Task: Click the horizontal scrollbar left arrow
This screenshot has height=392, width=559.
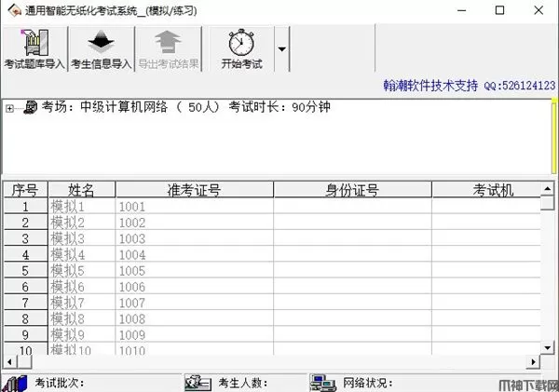Action: coord(10,362)
